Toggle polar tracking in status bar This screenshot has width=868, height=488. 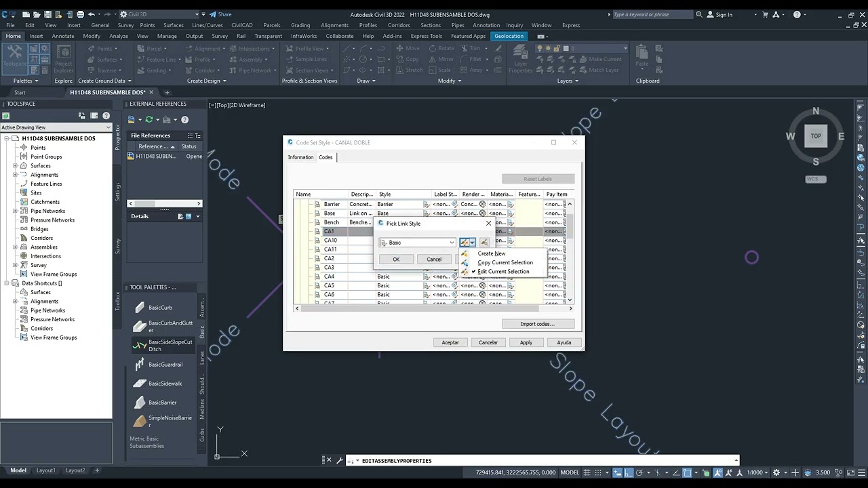[640, 472]
